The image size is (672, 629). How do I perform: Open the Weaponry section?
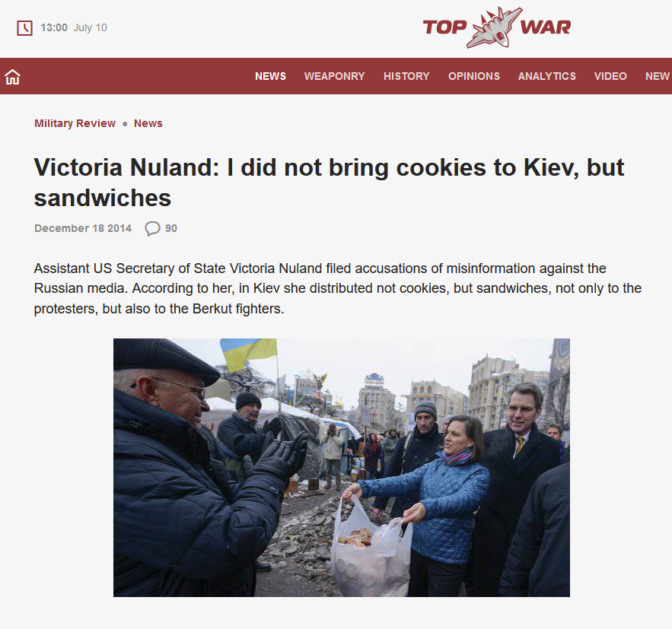click(334, 76)
